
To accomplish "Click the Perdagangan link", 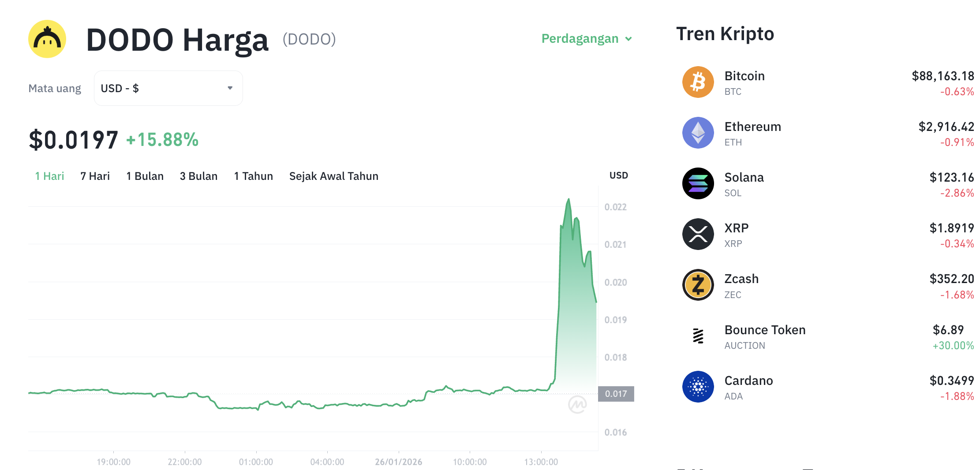I will tap(580, 38).
